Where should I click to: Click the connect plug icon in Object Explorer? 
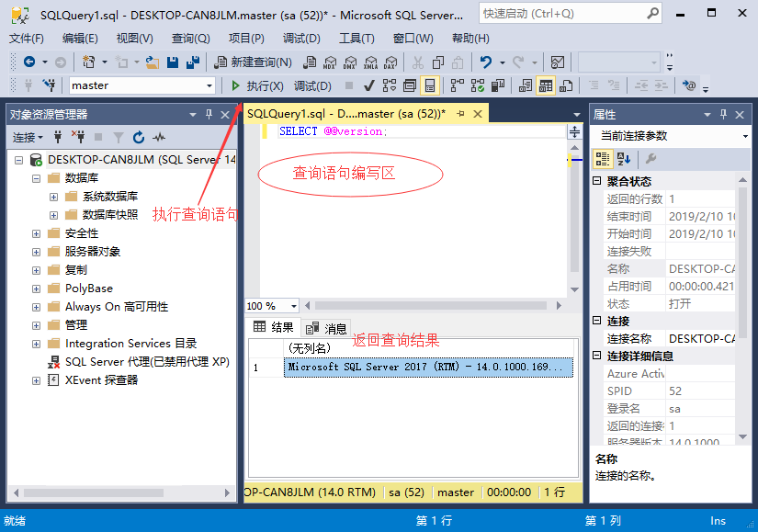coord(58,137)
